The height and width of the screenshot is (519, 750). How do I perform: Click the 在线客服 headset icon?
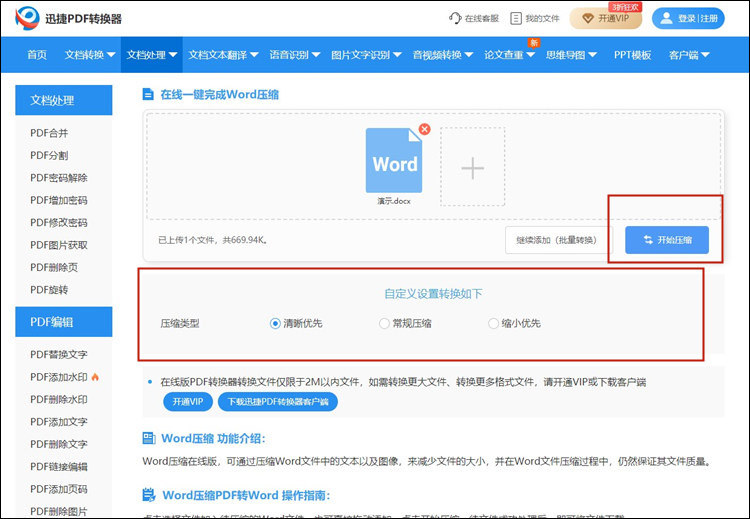pos(455,18)
